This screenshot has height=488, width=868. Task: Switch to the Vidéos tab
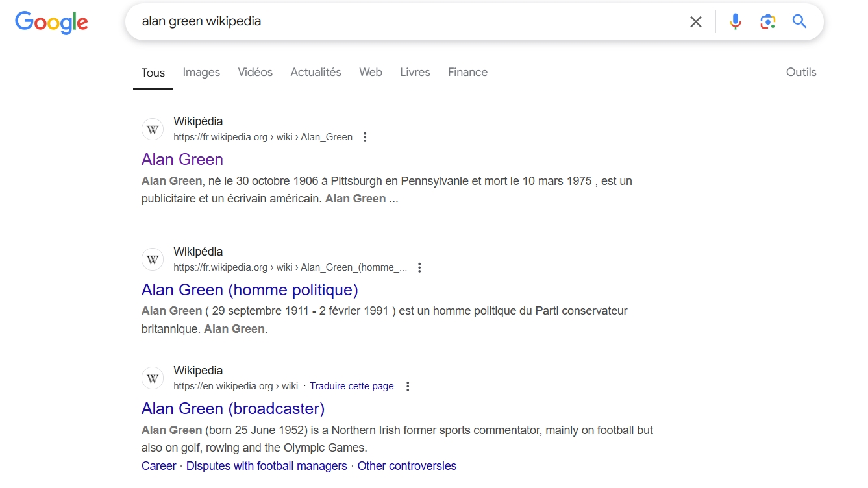(255, 72)
